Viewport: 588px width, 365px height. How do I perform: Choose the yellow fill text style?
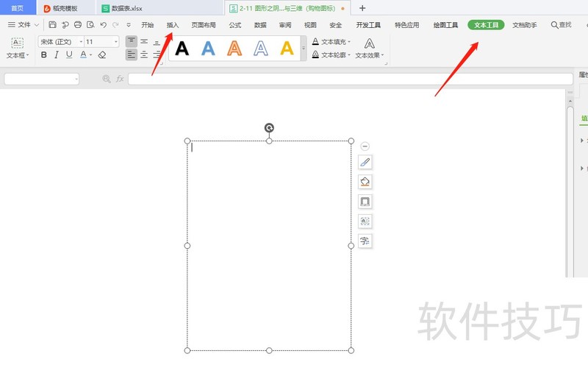[287, 49]
